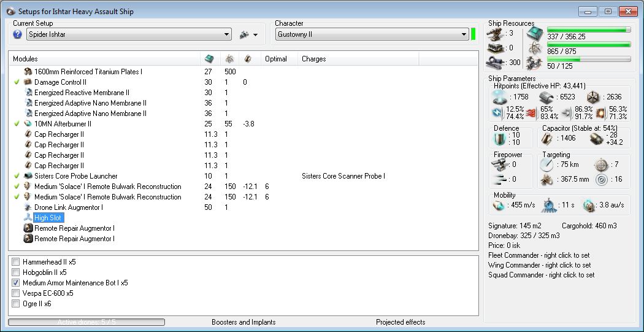Click Squad Commander right click to set
Image resolution: width=644 pixels, height=332 pixels.
click(x=542, y=275)
